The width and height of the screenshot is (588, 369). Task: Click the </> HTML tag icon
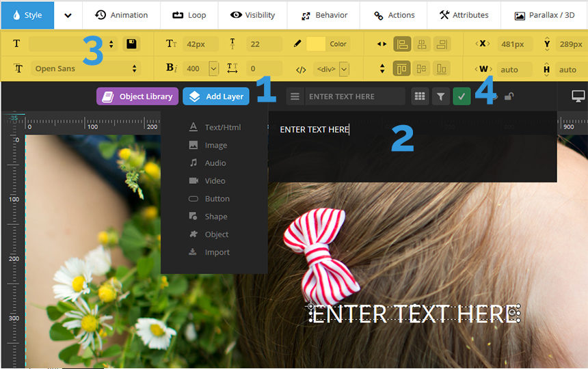pos(301,70)
